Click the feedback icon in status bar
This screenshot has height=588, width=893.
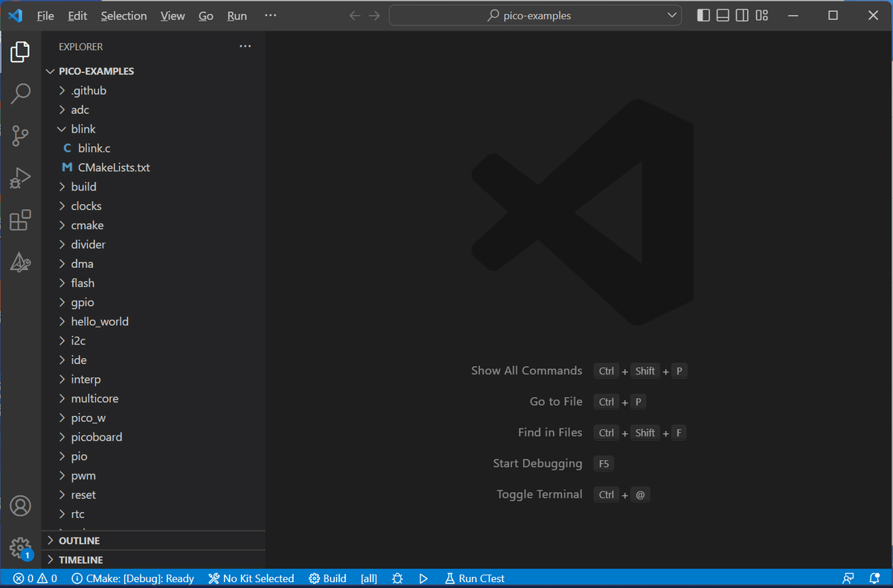click(848, 578)
